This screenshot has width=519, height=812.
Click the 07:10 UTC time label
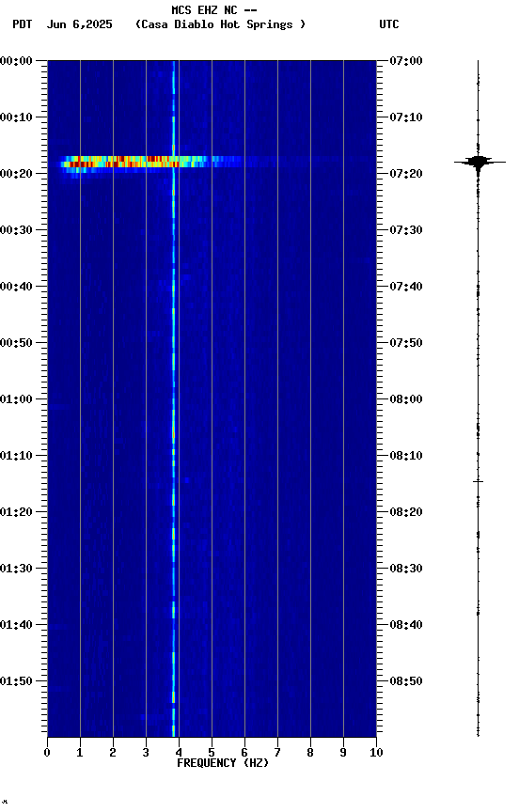[406, 117]
